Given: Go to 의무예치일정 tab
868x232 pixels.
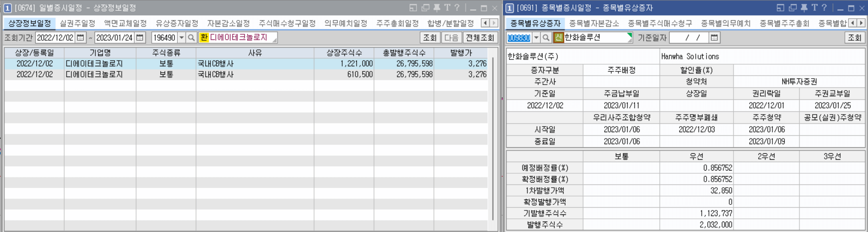Looking at the screenshot, I should coord(346,23).
